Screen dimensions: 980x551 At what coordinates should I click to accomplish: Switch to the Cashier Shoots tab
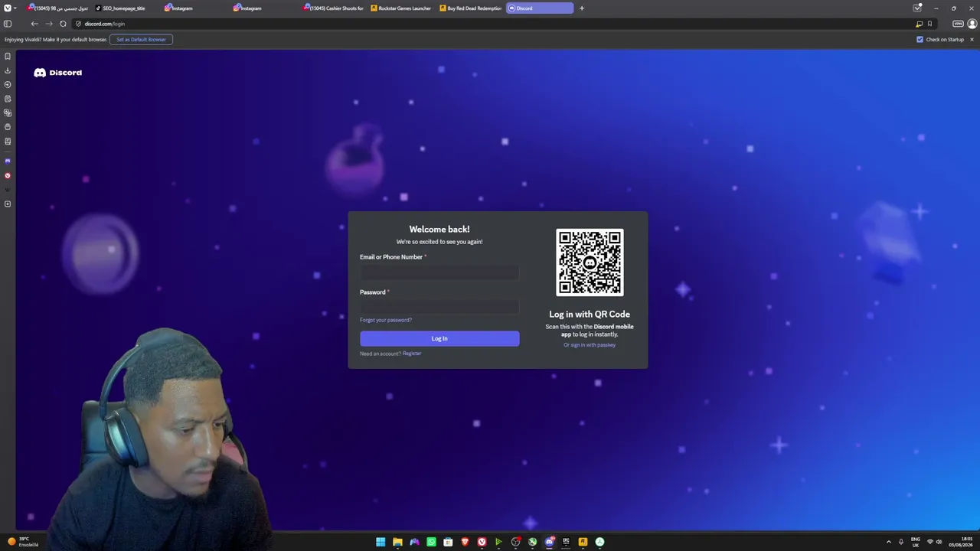[x=332, y=8]
